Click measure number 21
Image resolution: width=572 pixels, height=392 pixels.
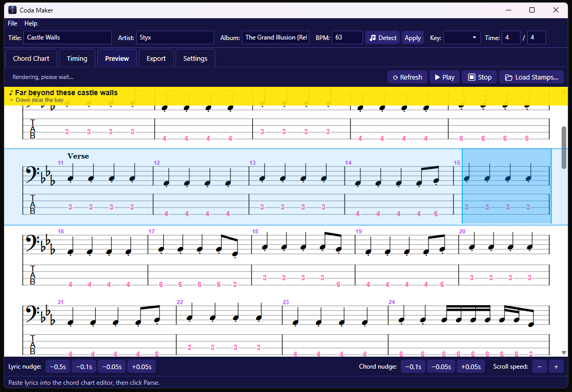[60, 302]
